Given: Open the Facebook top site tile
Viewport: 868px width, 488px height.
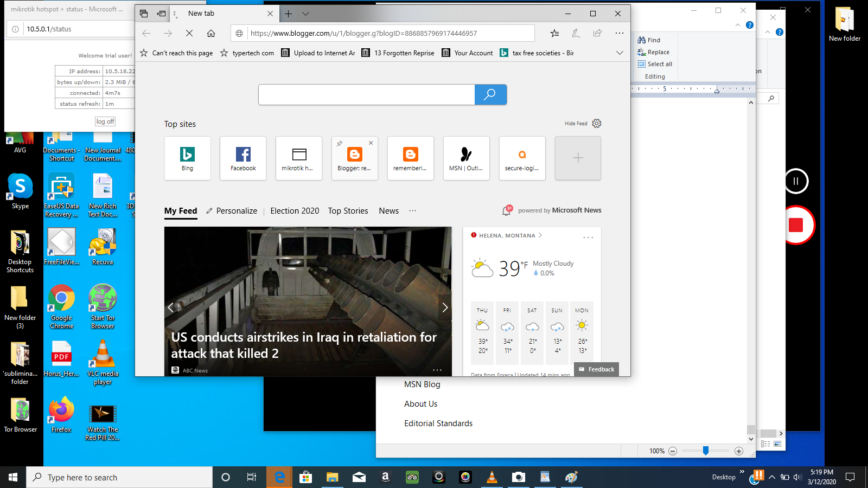Looking at the screenshot, I should (243, 158).
